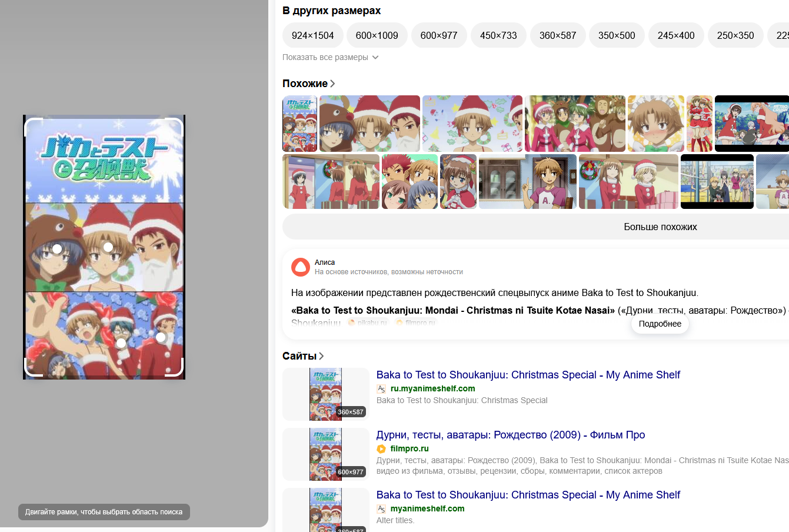
Task: Open similar thumbnail showing the green title logo poster
Action: point(299,124)
